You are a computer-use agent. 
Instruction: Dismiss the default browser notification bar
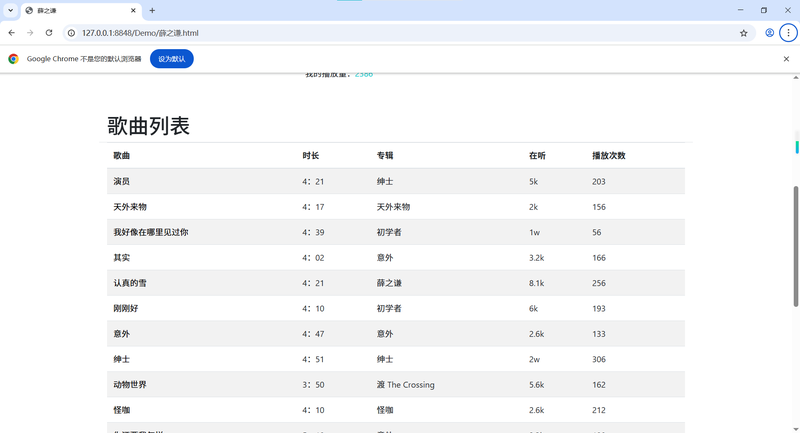pyautogui.click(x=786, y=59)
